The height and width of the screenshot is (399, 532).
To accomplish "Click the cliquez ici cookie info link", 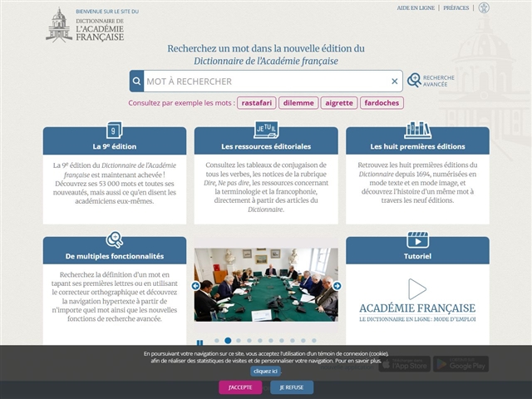I will pos(266,372).
